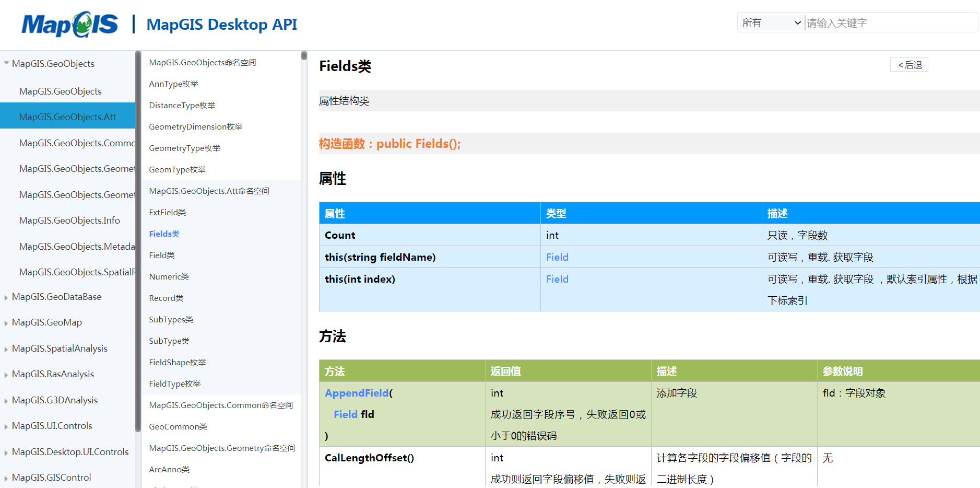This screenshot has height=488, width=980.
Task: Open the 所有 category dropdown
Action: [771, 23]
